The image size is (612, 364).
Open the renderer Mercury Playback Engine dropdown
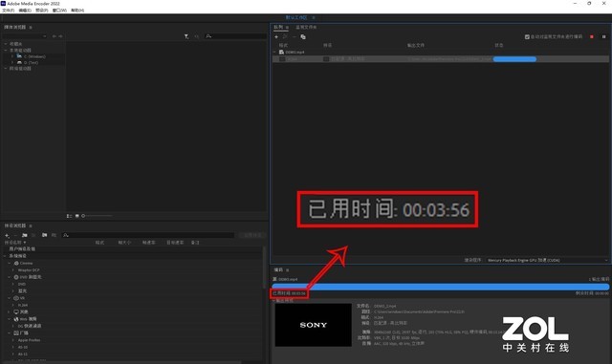click(547, 260)
